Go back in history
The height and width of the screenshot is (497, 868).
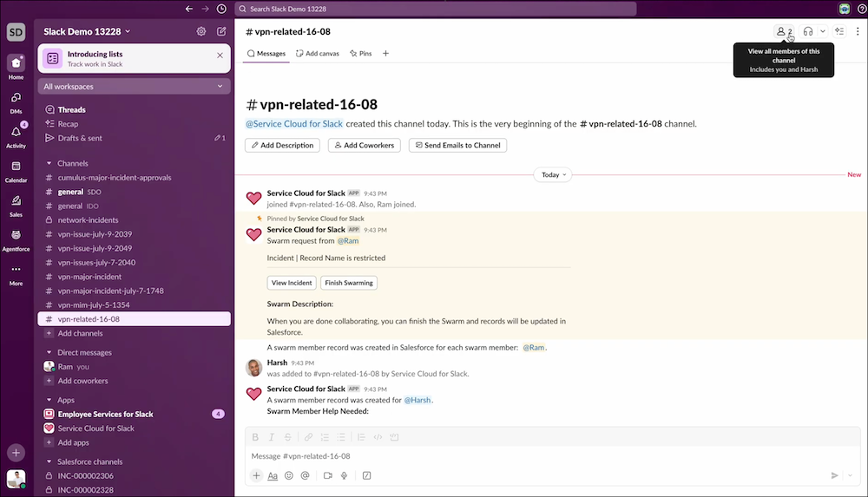click(x=189, y=9)
